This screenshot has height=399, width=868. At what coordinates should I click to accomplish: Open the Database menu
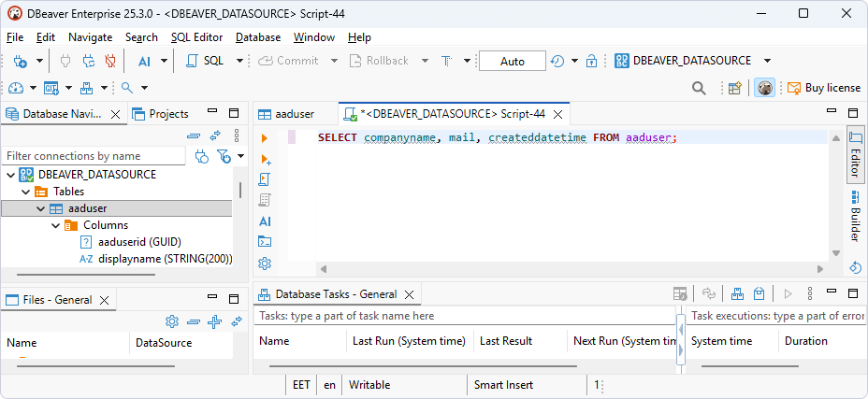(x=258, y=37)
